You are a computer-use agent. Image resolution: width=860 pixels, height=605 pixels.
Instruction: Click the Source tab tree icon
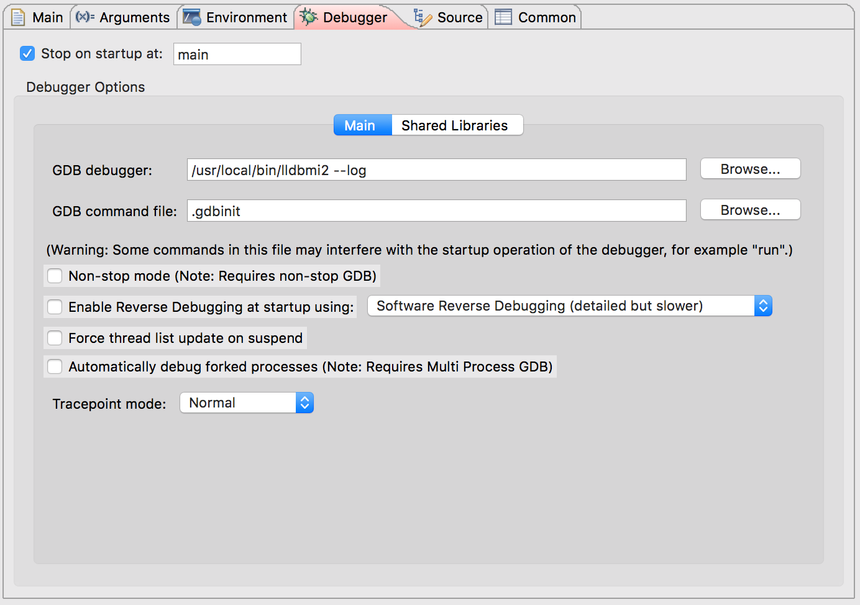(x=423, y=17)
